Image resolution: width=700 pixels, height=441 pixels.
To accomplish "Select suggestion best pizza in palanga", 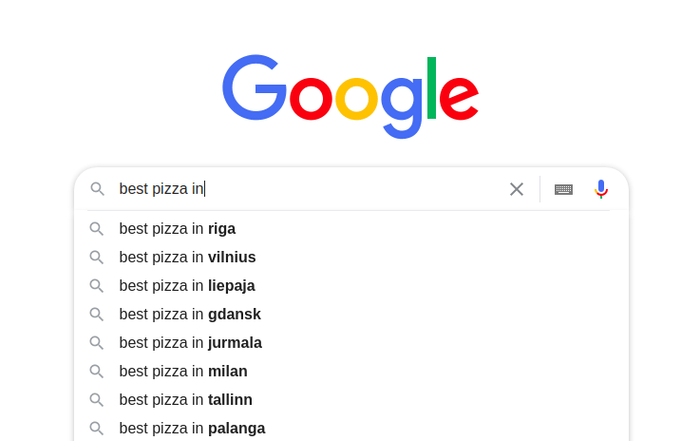I will click(x=351, y=428).
